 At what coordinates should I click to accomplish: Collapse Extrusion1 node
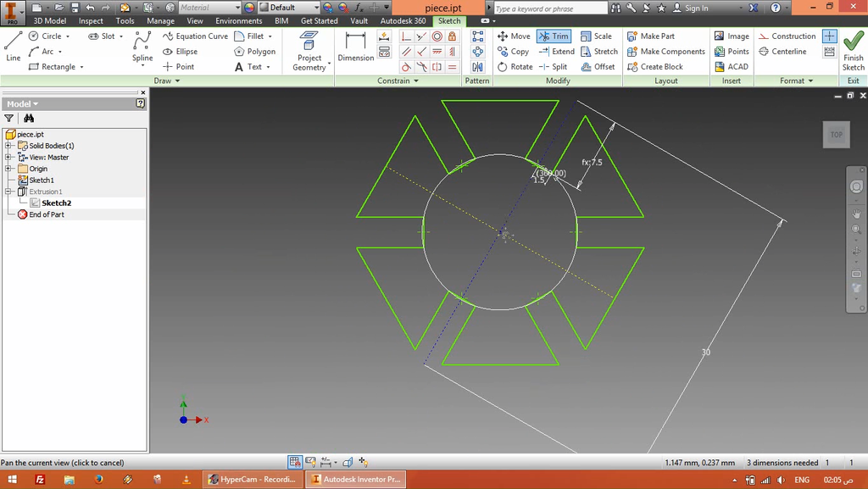8,192
